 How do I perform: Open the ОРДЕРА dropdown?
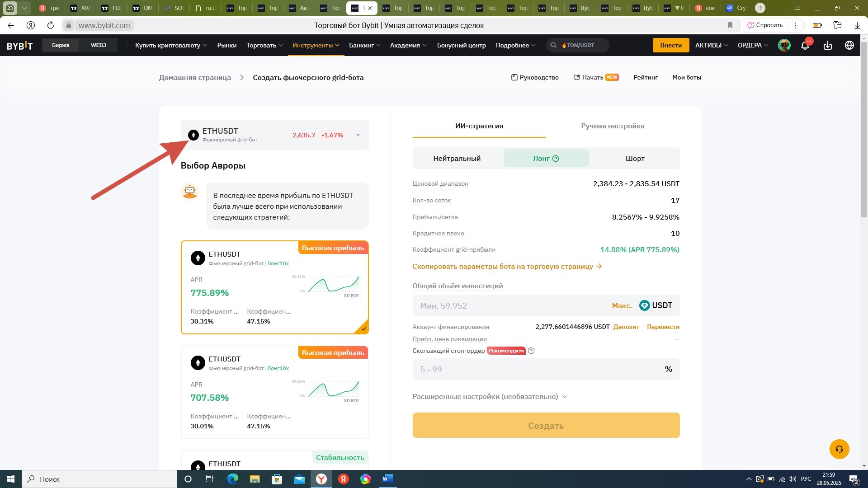point(753,45)
